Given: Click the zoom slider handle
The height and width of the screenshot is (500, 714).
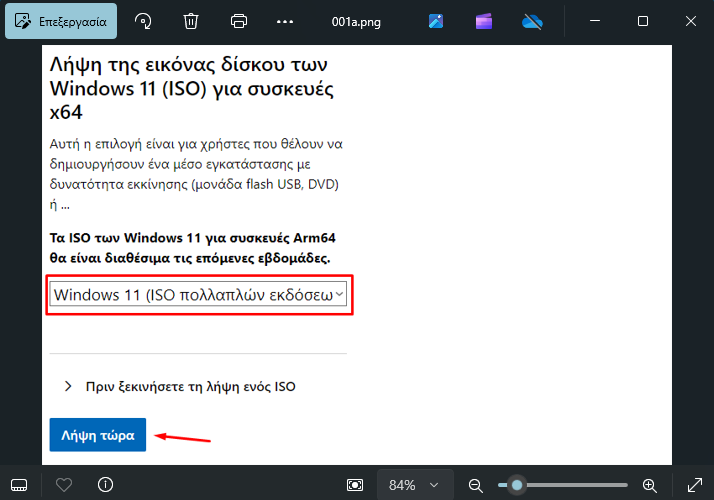Looking at the screenshot, I should [x=517, y=485].
